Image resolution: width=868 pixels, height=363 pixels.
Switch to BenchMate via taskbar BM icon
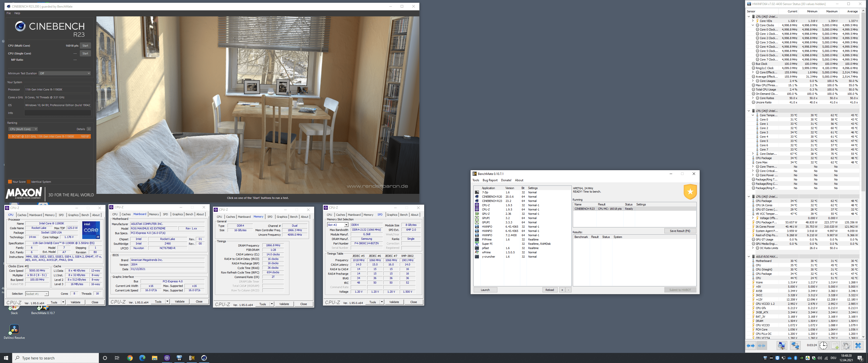[192, 358]
